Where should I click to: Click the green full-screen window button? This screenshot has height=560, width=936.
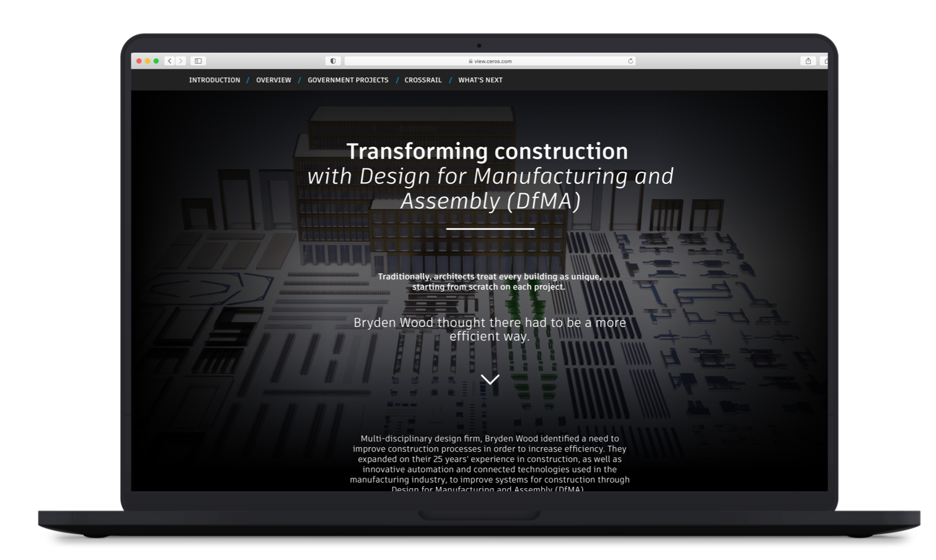(x=156, y=61)
